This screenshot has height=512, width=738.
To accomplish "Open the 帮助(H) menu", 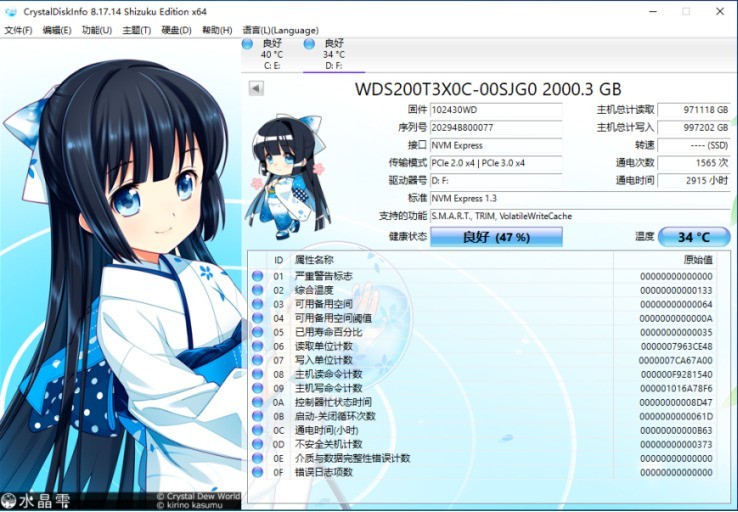I will point(217,31).
